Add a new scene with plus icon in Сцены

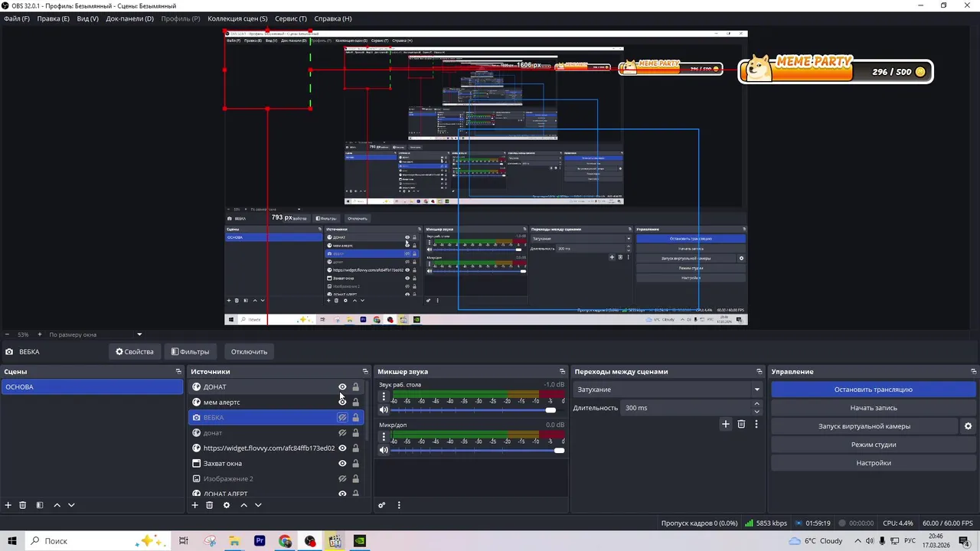tap(8, 505)
